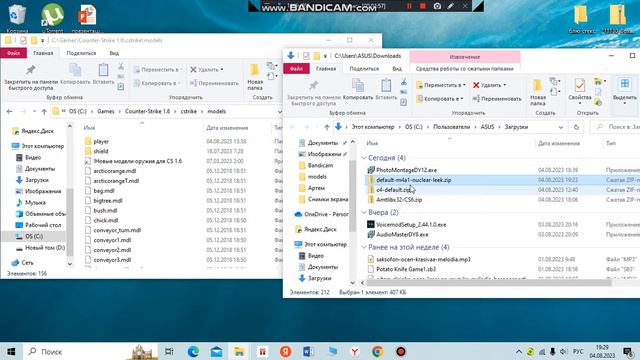
Task: Switch to Поделиться tab in Downloads window
Action: 364,69
